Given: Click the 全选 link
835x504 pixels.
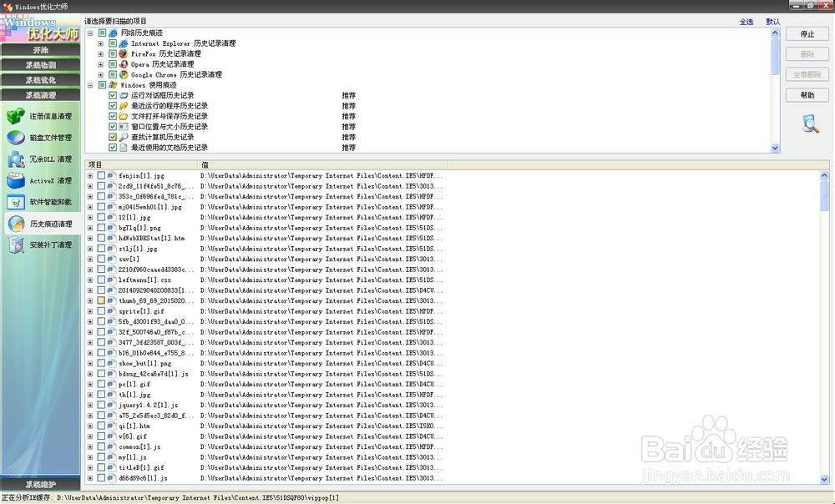Looking at the screenshot, I should tap(746, 22).
